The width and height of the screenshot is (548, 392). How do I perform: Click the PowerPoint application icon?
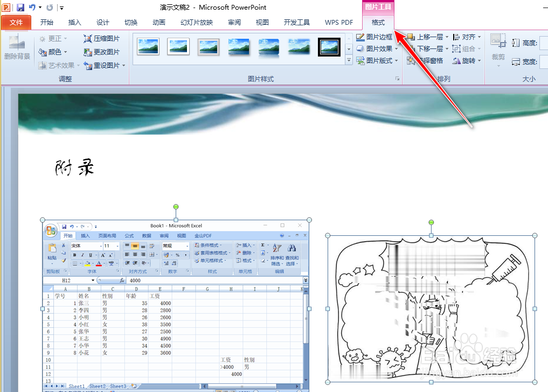point(6,7)
